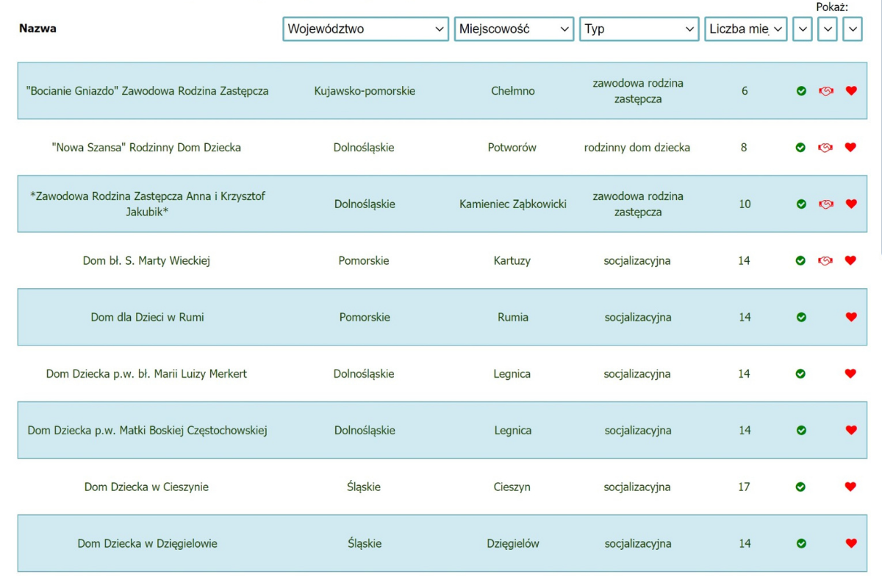Image resolution: width=882 pixels, height=588 pixels.
Task: Click the Kamieniec Ząbkowicki city cell
Action: (513, 204)
